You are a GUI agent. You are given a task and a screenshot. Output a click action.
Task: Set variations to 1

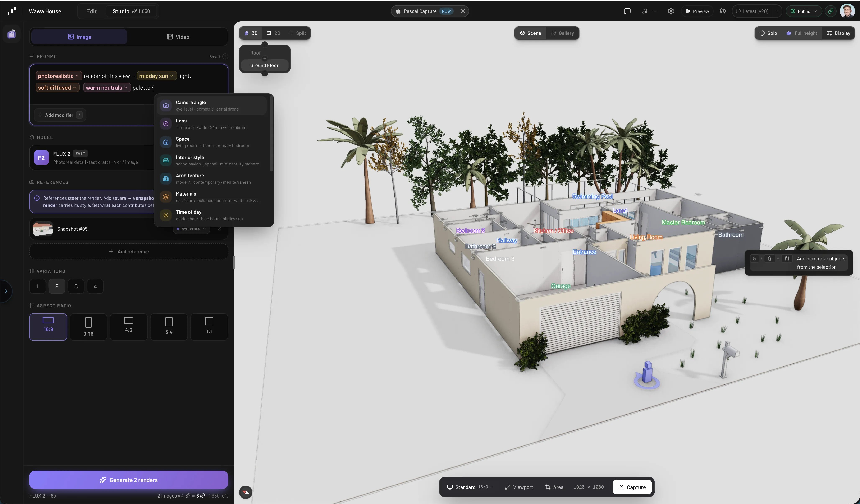click(x=37, y=286)
